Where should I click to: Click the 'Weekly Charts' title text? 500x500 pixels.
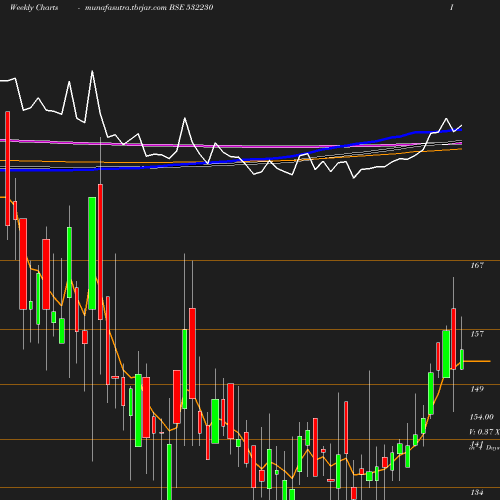point(34,7)
